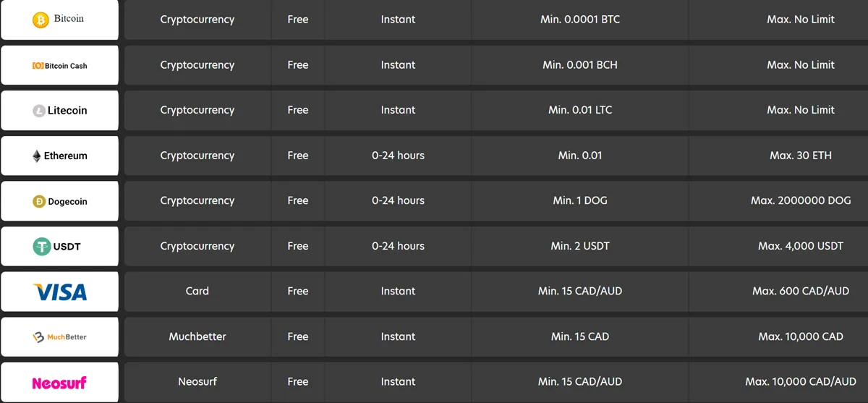The height and width of the screenshot is (403, 868).
Task: Select the Dogecoin payment logo
Action: 59,201
